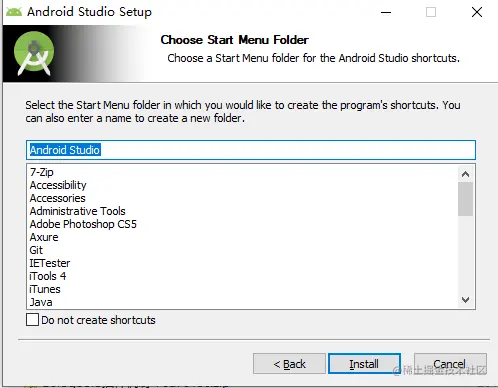Go back with the Back button
Image resolution: width=498 pixels, height=388 pixels.
(x=289, y=364)
